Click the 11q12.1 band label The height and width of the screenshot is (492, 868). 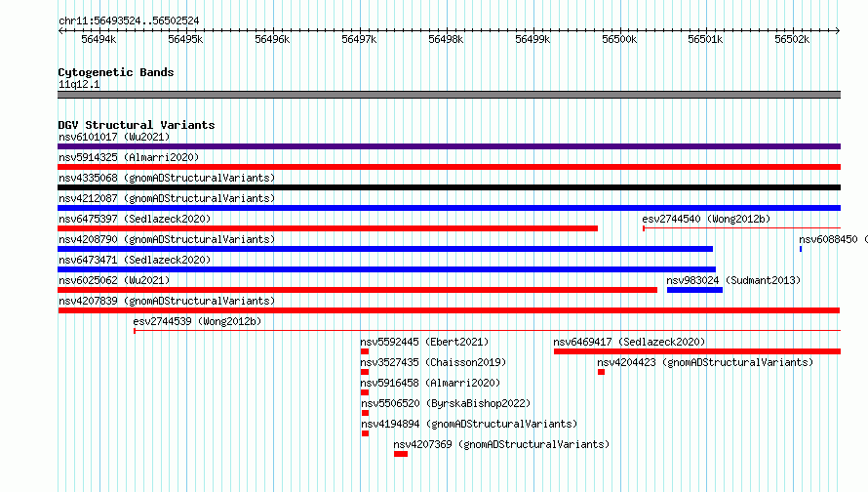pos(79,84)
